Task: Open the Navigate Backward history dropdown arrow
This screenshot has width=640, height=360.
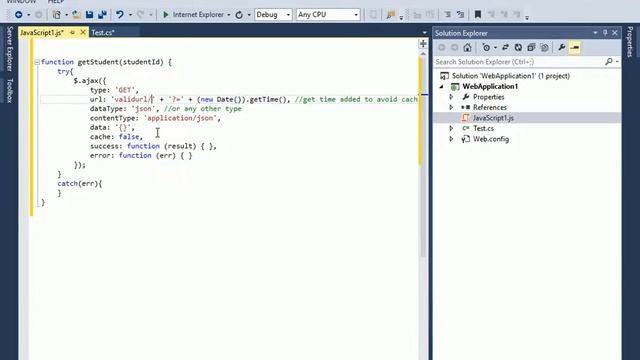Action: pos(28,15)
